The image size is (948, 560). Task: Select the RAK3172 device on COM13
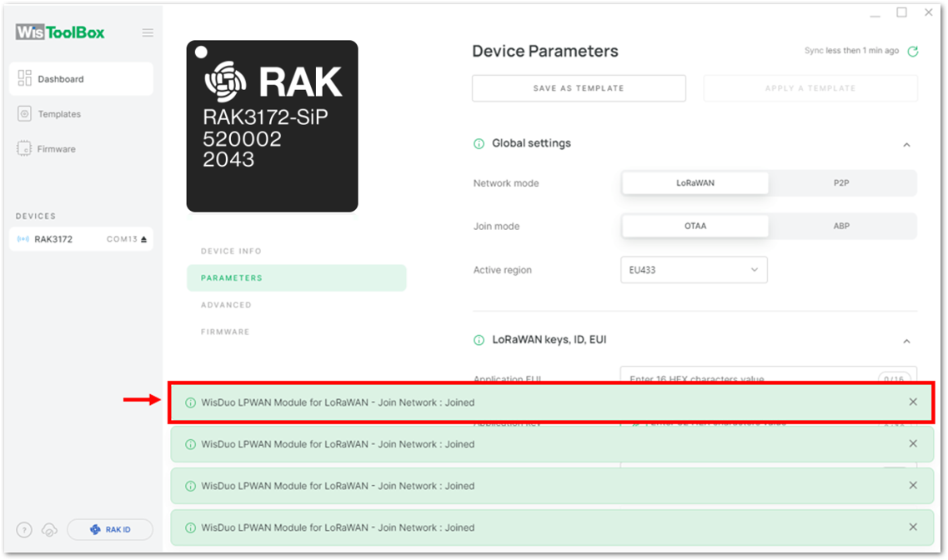tap(81, 239)
